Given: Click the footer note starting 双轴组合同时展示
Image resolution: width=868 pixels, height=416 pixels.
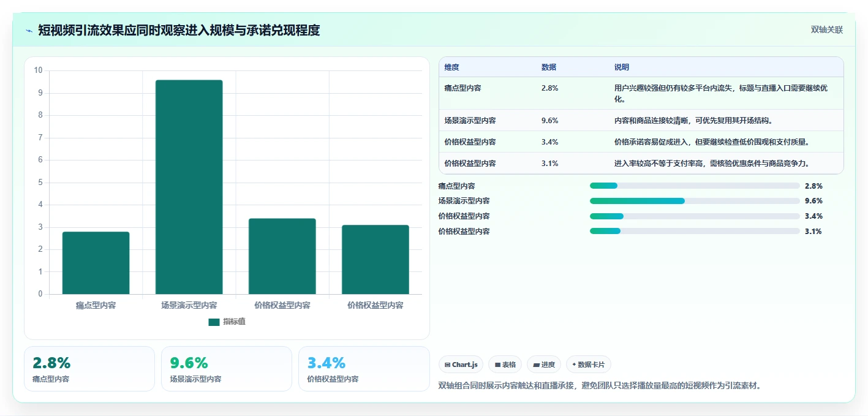Looking at the screenshot, I should (600, 386).
